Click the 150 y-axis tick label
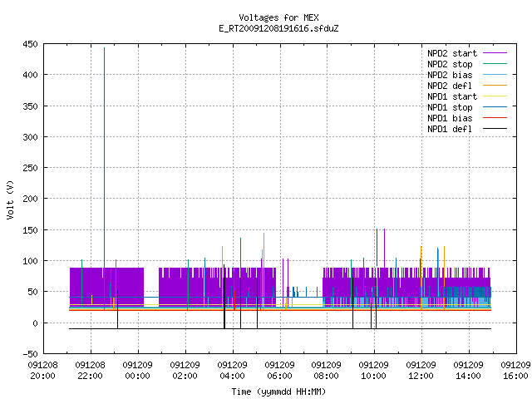 [30, 230]
